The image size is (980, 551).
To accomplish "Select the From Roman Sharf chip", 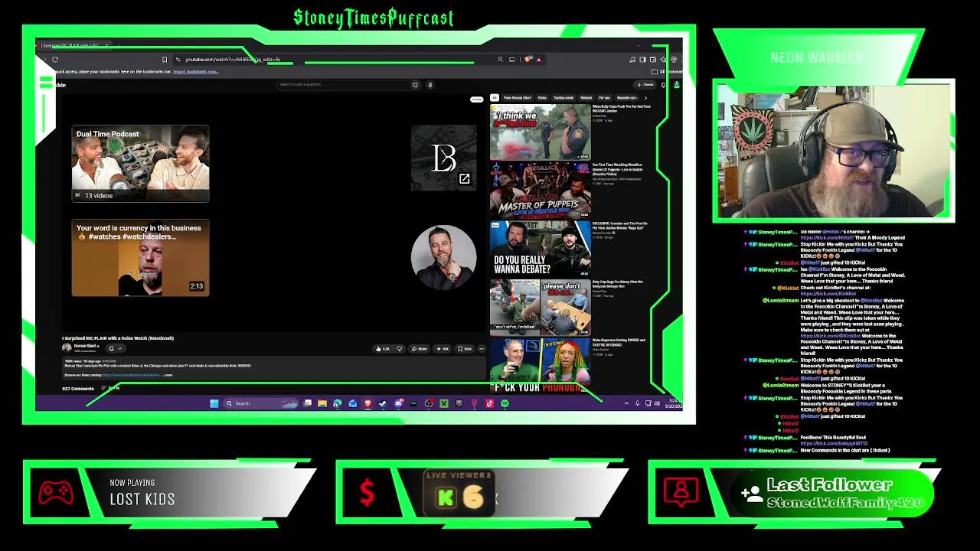I will (518, 98).
